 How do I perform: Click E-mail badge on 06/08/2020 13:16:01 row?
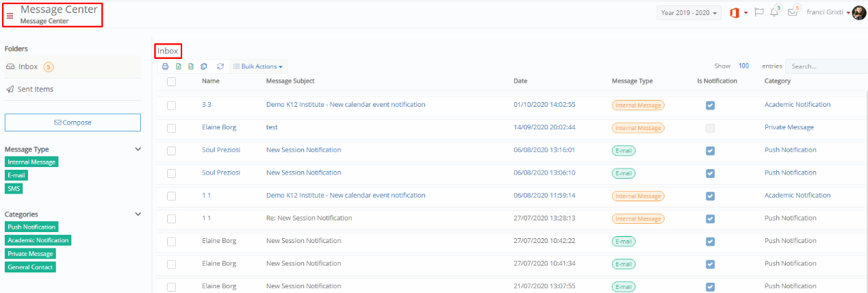point(624,151)
